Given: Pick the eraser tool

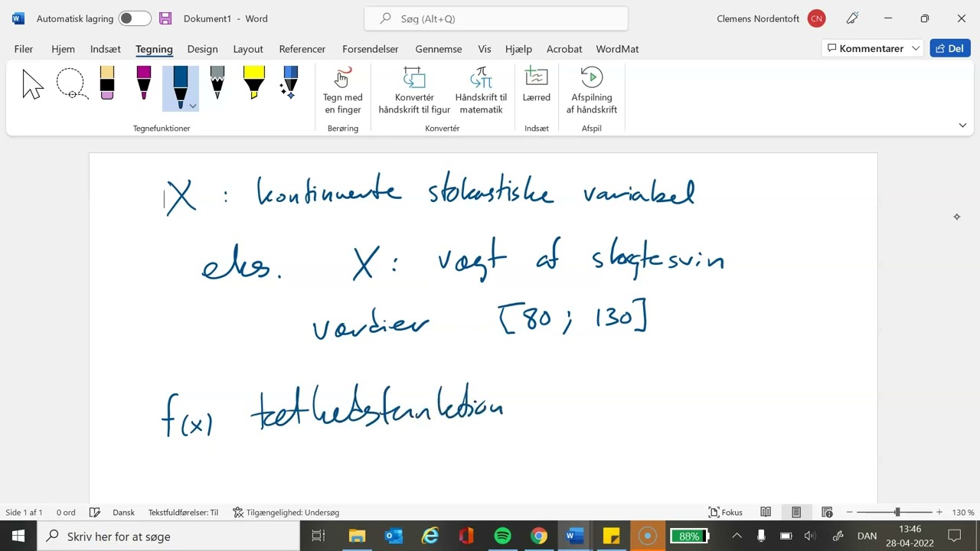Looking at the screenshot, I should click(107, 83).
